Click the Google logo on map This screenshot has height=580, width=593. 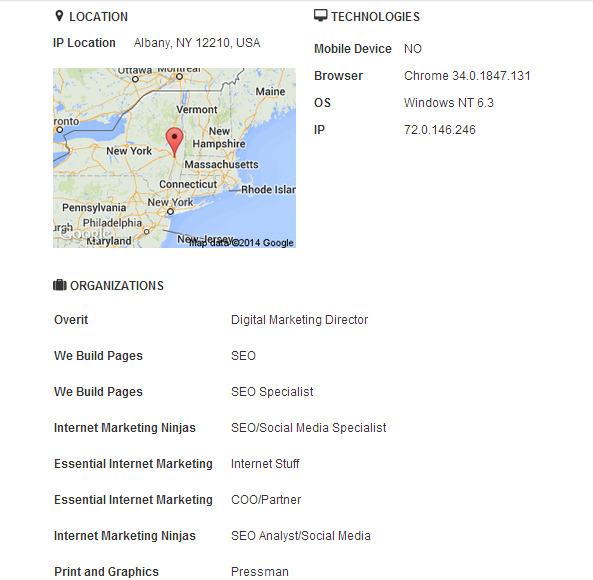tap(85, 234)
